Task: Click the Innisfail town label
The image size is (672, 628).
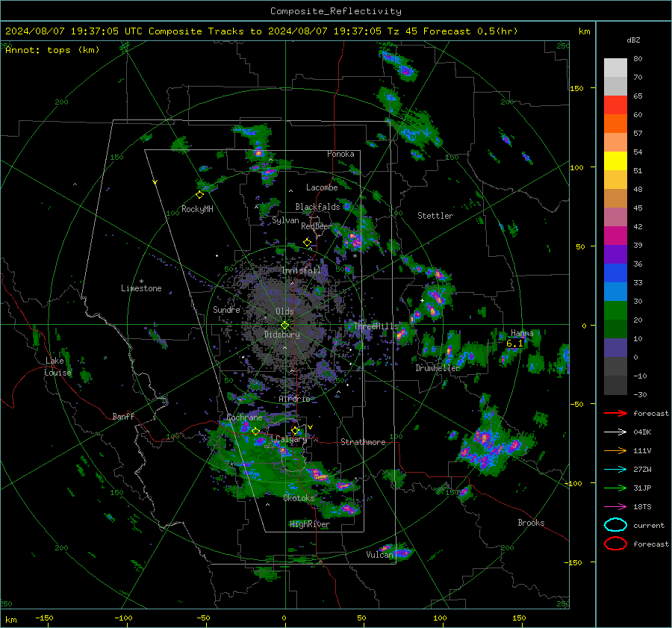Action: pos(301,270)
